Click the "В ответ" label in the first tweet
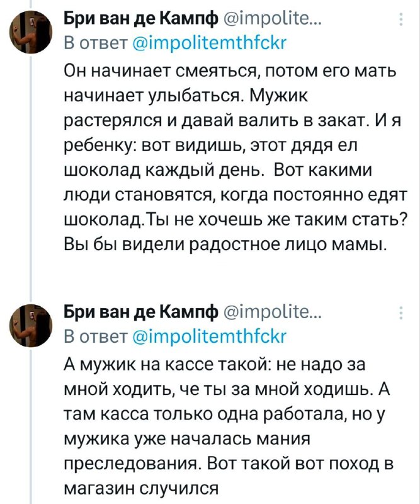This screenshot has width=420, height=504. [x=92, y=44]
